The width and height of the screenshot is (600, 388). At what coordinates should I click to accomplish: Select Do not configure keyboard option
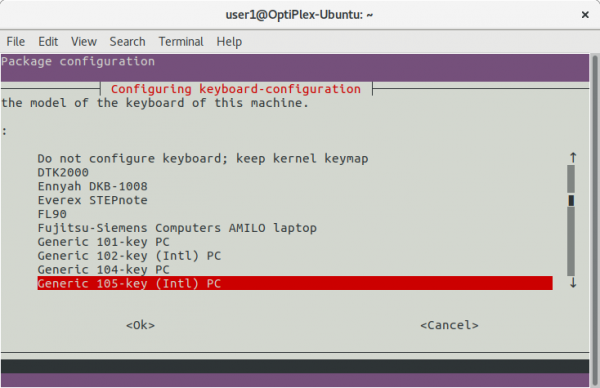tap(295, 158)
